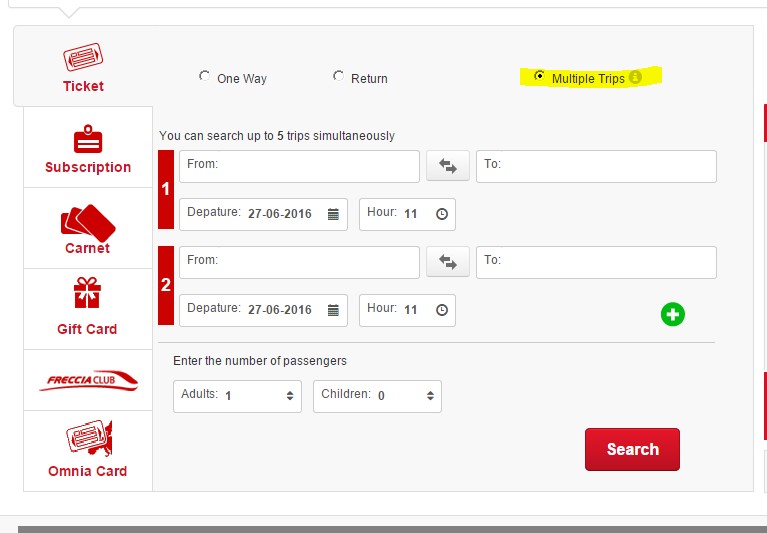Open the Subscription tab
The image size is (767, 533).
[x=88, y=149]
